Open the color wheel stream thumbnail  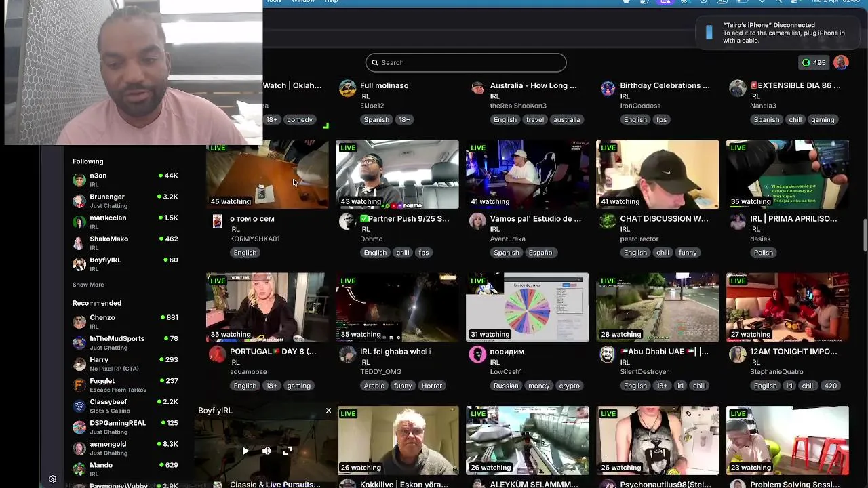(x=528, y=307)
